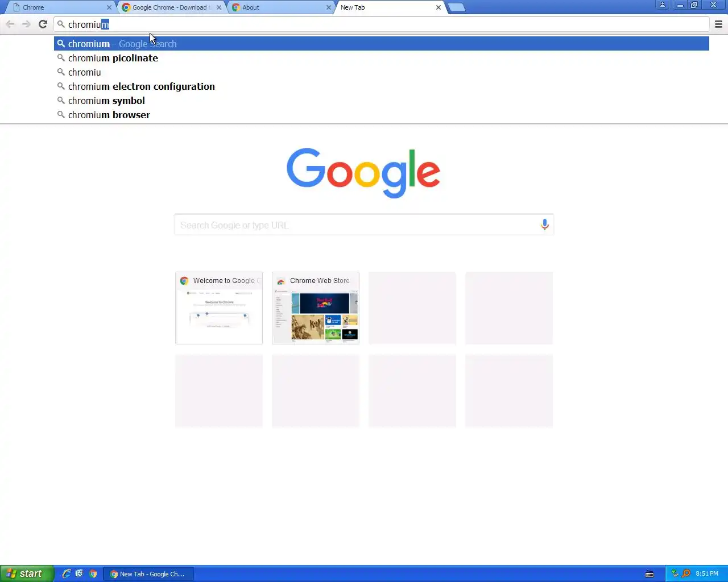Open the Welcome to Google Chrome thumbnail

pos(219,307)
